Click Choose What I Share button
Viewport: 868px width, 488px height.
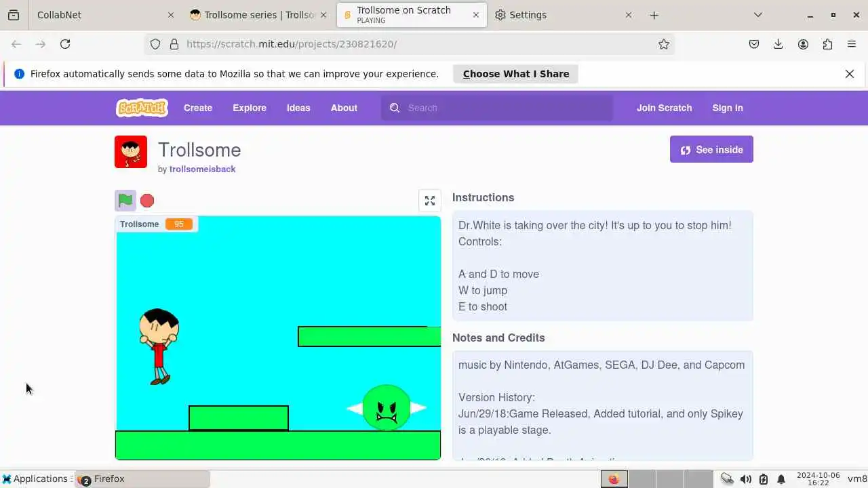click(x=516, y=74)
